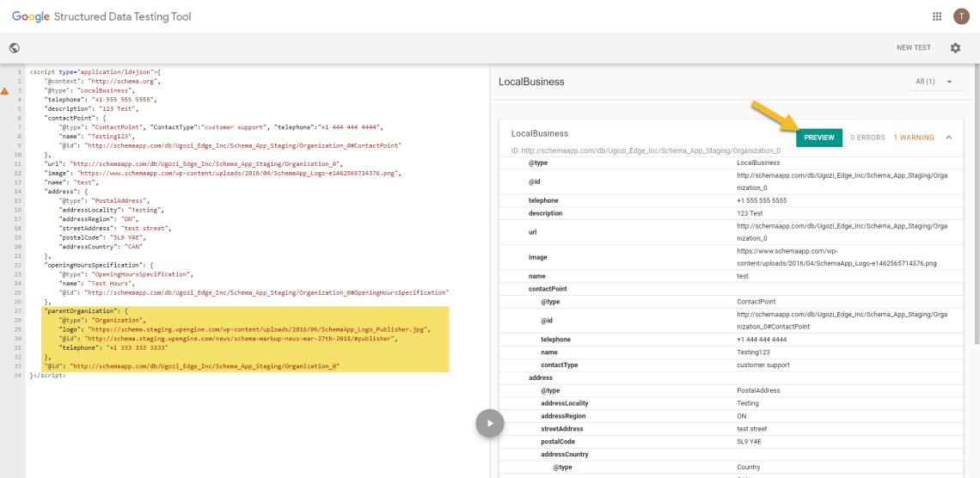Click the orange warning triangle on line 3
This screenshot has height=478, width=980.
5,91
